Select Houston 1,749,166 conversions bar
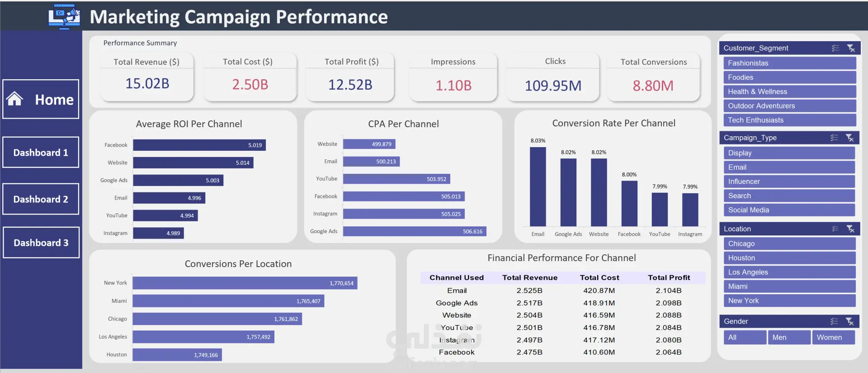868x373 pixels. tap(177, 355)
